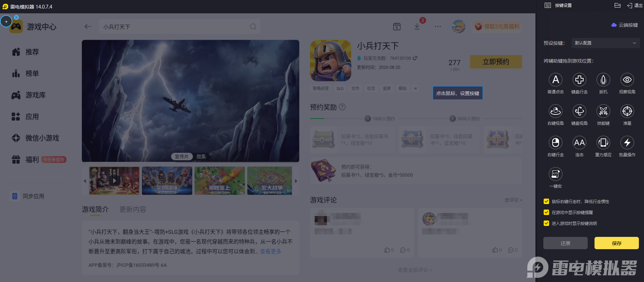This screenshot has height=282, width=644.
Task: Select the 观察视角 eye tool
Action: pos(627,80)
